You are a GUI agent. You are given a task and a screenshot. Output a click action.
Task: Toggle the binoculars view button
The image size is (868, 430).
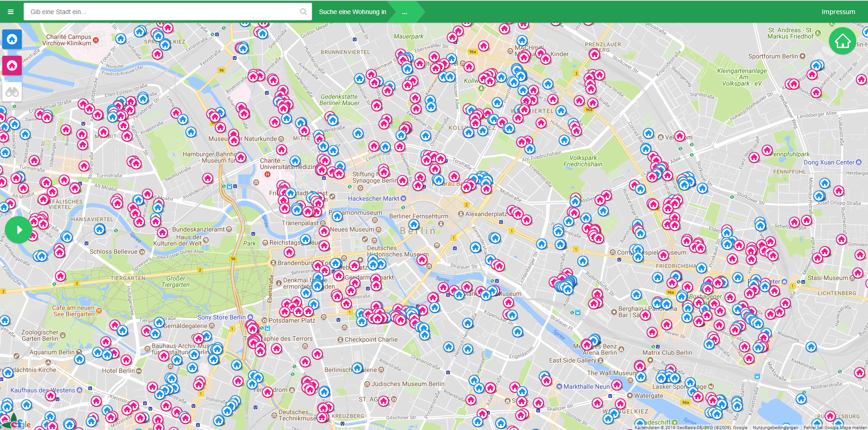(12, 92)
